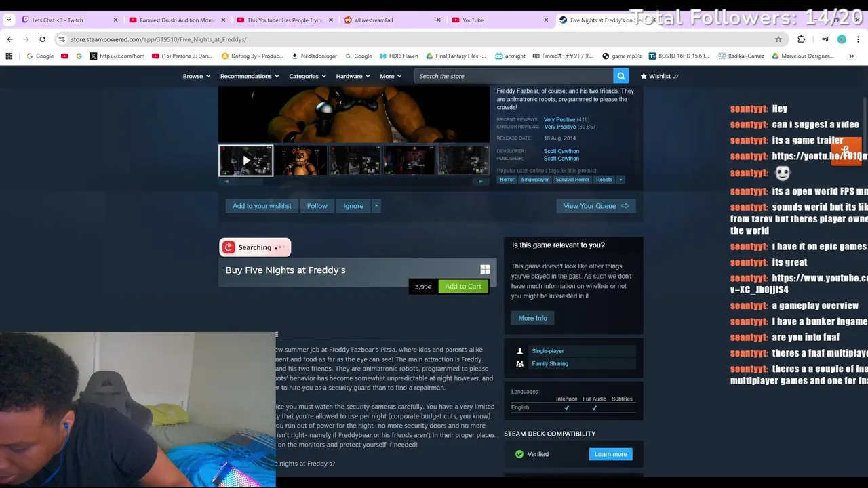Viewport: 868px width, 488px height.
Task: Select the Freddy Fazbear screenshot thumbnail
Action: click(x=300, y=161)
